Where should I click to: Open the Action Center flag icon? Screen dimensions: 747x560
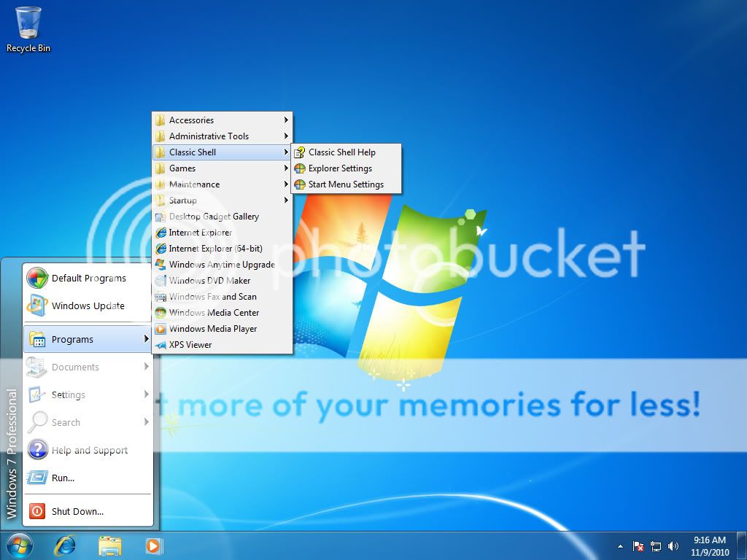638,546
